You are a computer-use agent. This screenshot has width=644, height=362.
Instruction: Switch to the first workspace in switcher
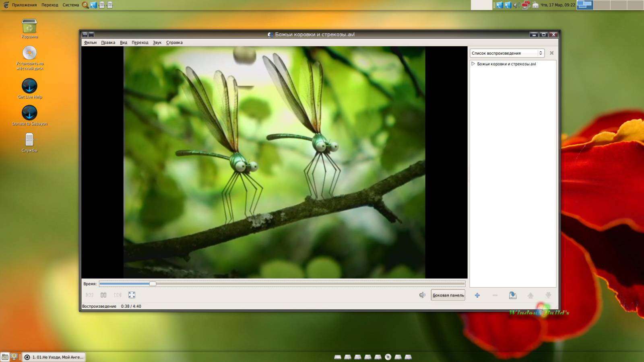tap(585, 5)
